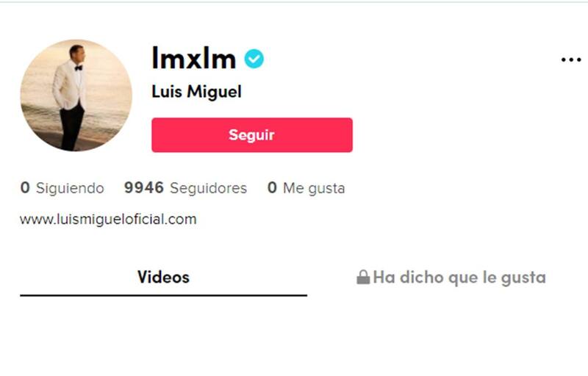The image size is (588, 376).
Task: Click the 9946 followers number
Action: pyautogui.click(x=144, y=187)
